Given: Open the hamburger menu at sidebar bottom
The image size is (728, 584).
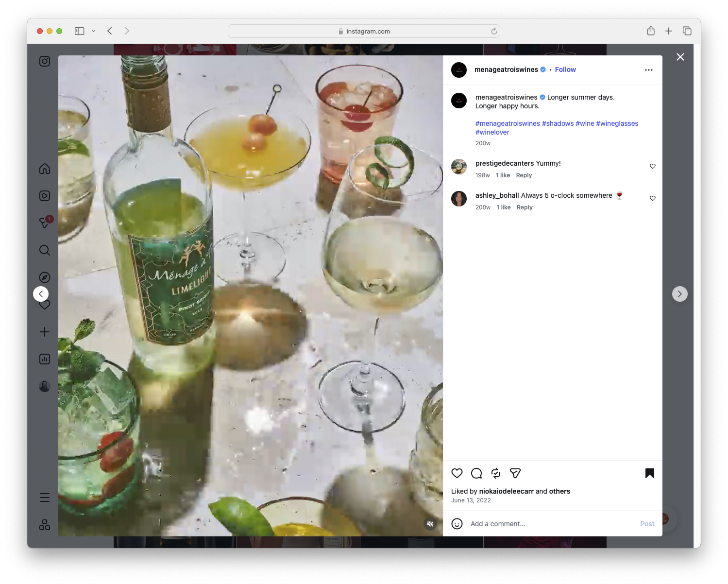Looking at the screenshot, I should [44, 497].
